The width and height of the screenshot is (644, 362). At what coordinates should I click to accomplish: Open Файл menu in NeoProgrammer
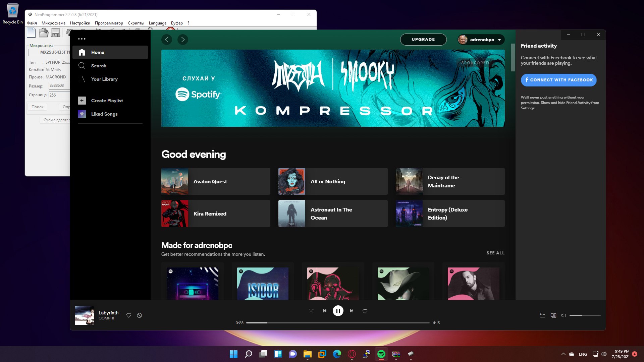[32, 23]
